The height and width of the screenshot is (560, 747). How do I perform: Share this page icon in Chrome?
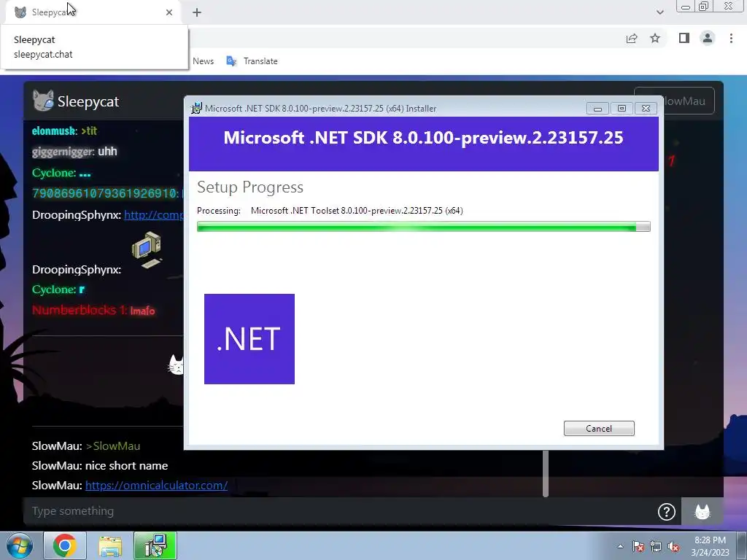[x=632, y=38]
